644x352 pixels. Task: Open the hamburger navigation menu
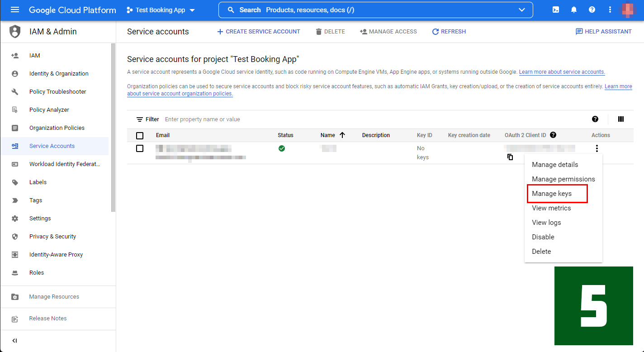15,10
